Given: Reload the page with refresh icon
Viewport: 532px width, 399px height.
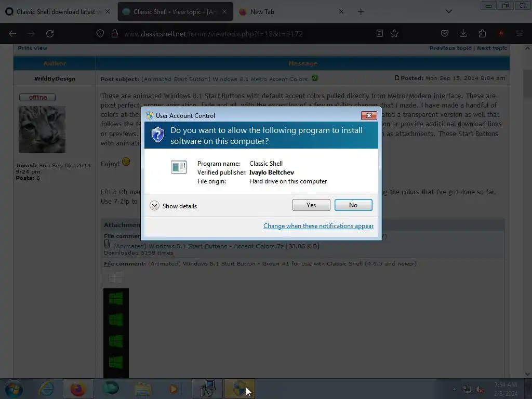Looking at the screenshot, I should (50, 34).
